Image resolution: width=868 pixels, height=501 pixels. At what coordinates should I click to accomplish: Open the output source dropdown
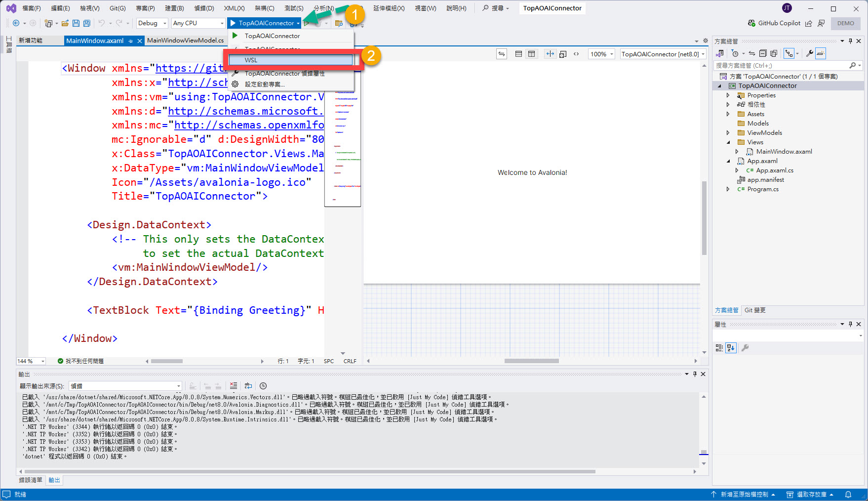(125, 386)
